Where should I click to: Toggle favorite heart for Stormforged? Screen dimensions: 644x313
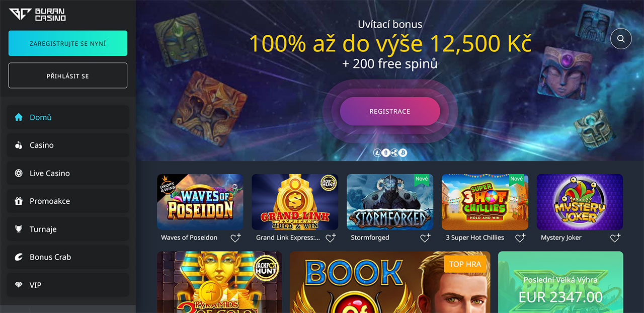click(x=425, y=238)
